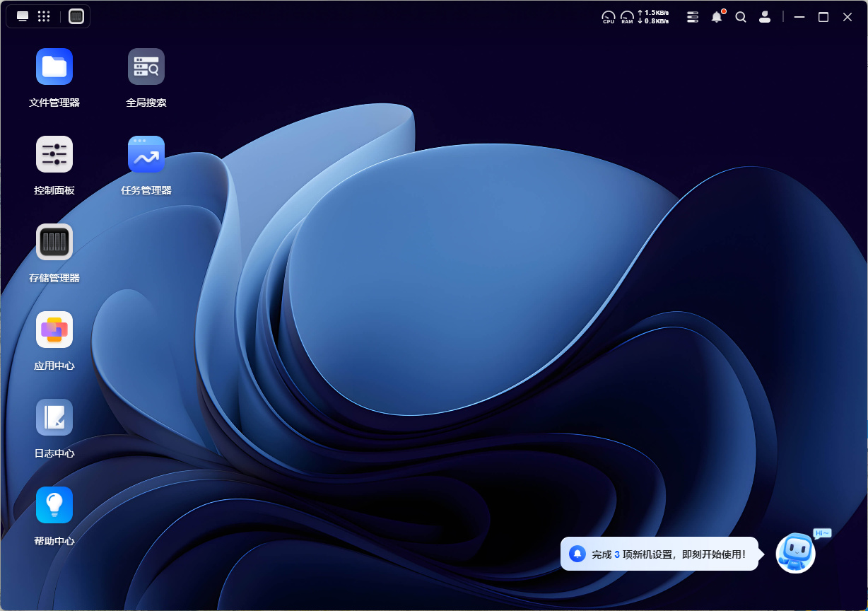Select the storage manager taskbar icon
Viewport: 868px width, 611px height.
point(76,16)
